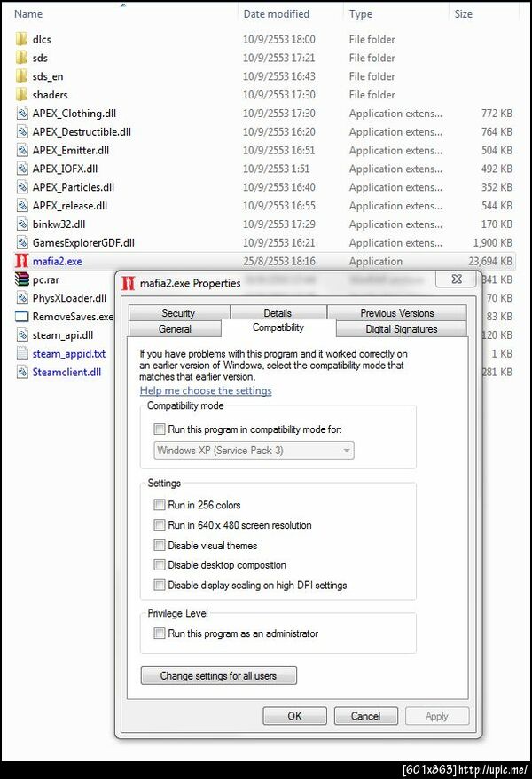Screen dimensions: 532x779
Task: Check Disable visual themes
Action: point(160,545)
